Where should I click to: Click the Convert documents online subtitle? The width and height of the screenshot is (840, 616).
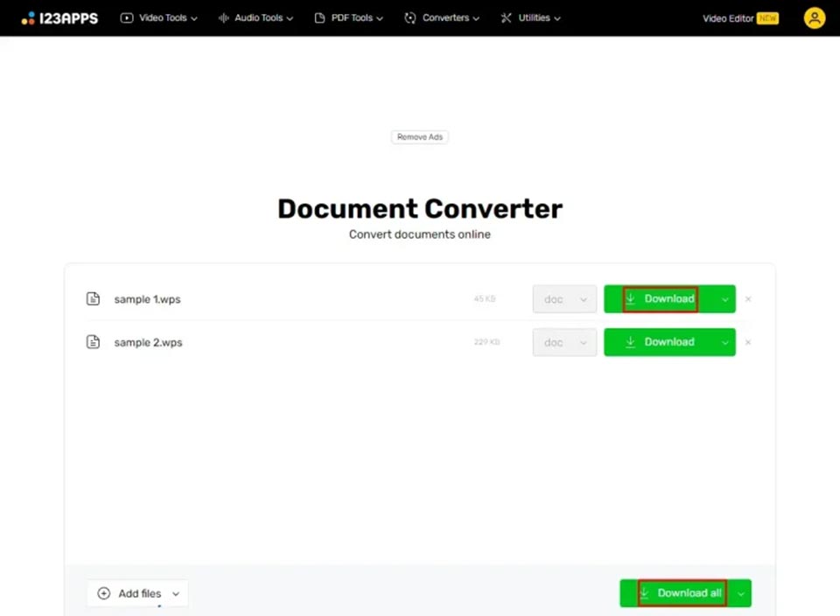(x=420, y=234)
